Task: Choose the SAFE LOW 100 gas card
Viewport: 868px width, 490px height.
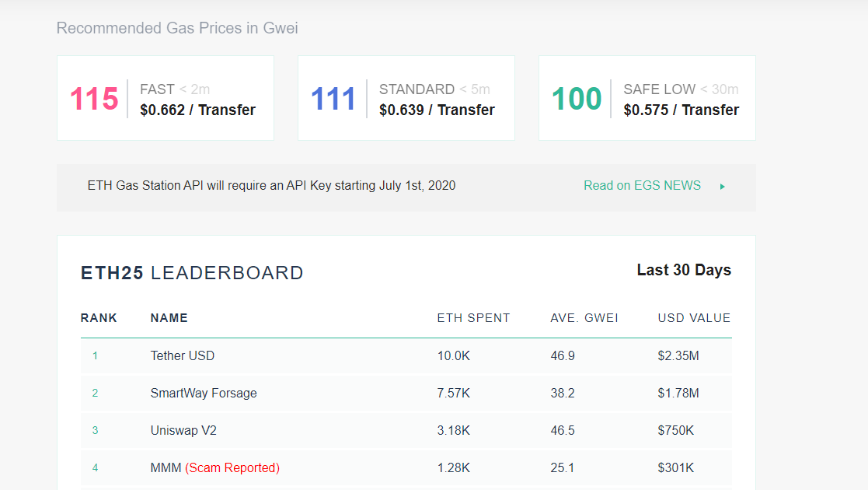Action: pyautogui.click(x=647, y=98)
